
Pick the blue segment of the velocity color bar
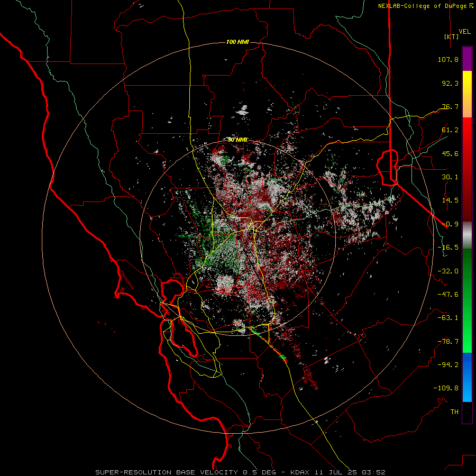coord(467,377)
